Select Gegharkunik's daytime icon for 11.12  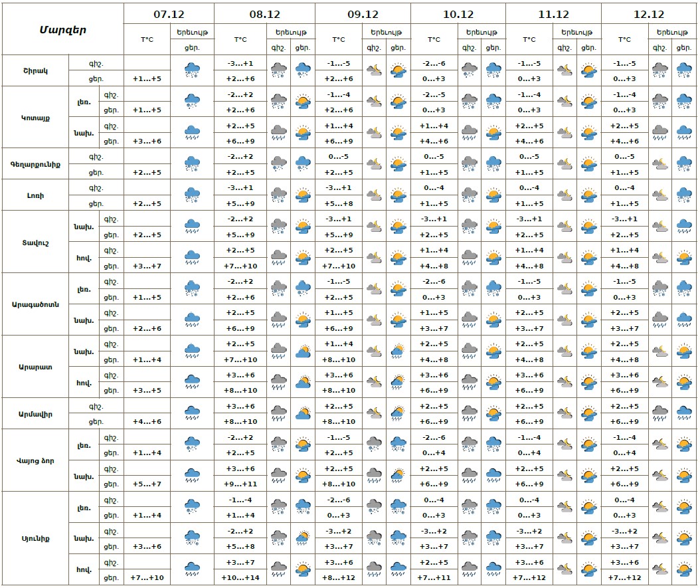tap(588, 163)
